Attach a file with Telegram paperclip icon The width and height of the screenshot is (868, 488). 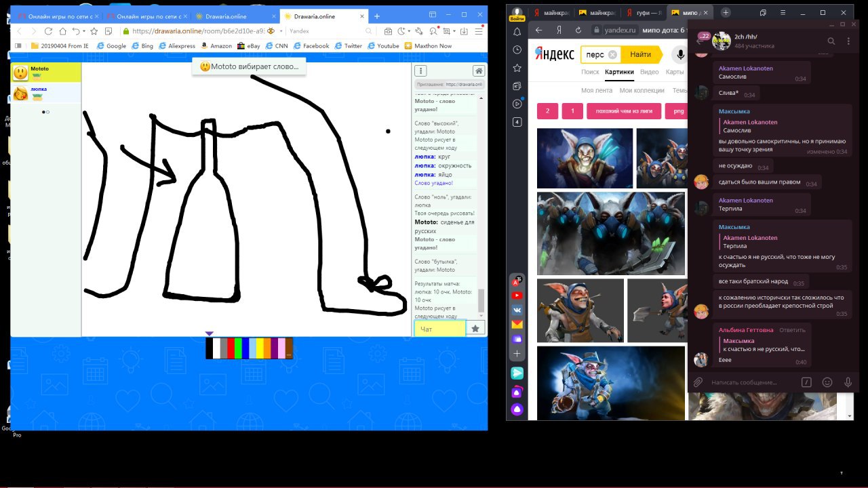pos(698,382)
